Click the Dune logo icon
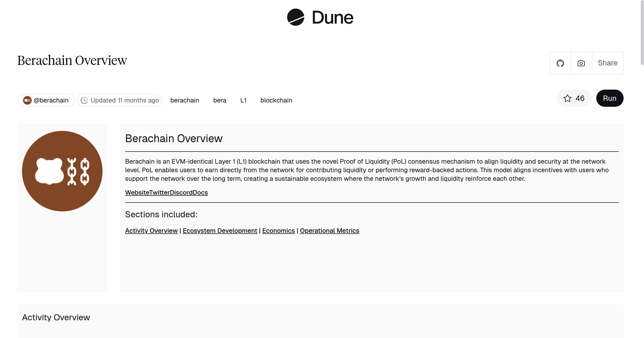The width and height of the screenshot is (644, 338). [295, 17]
